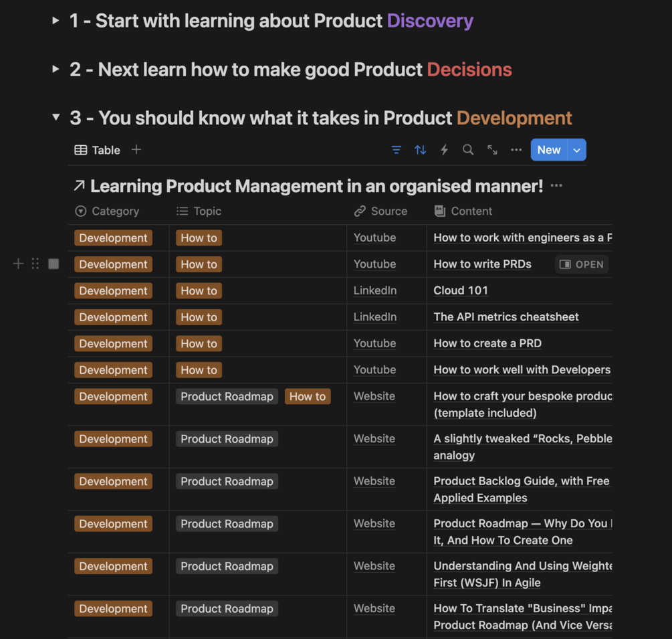Image resolution: width=672 pixels, height=639 pixels.
Task: Open the table toolbar three-dot menu
Action: coord(516,150)
